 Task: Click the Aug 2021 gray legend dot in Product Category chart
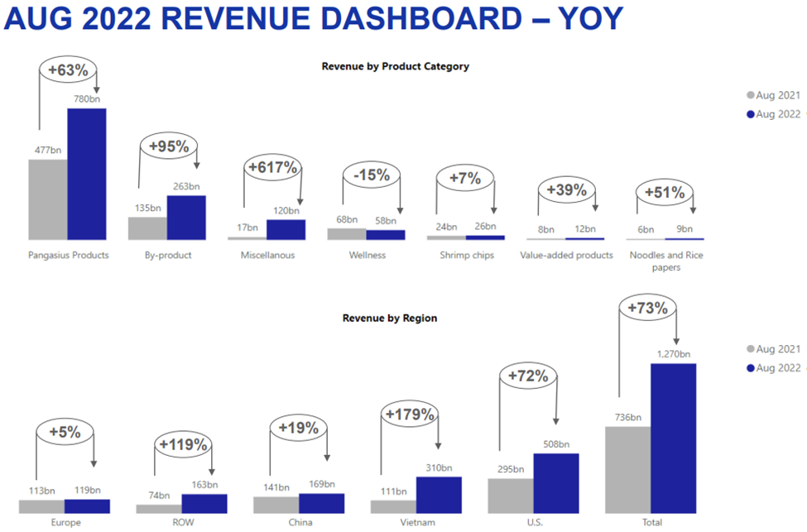coord(751,95)
